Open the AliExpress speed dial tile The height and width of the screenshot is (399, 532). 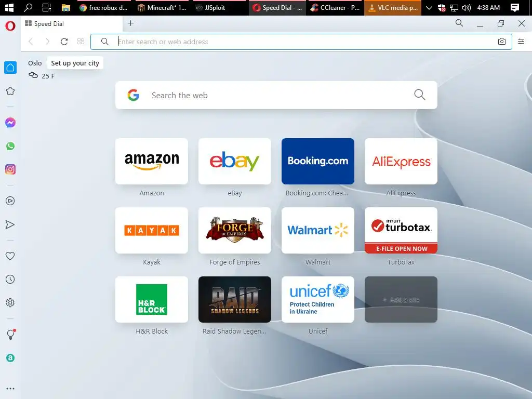[401, 161]
